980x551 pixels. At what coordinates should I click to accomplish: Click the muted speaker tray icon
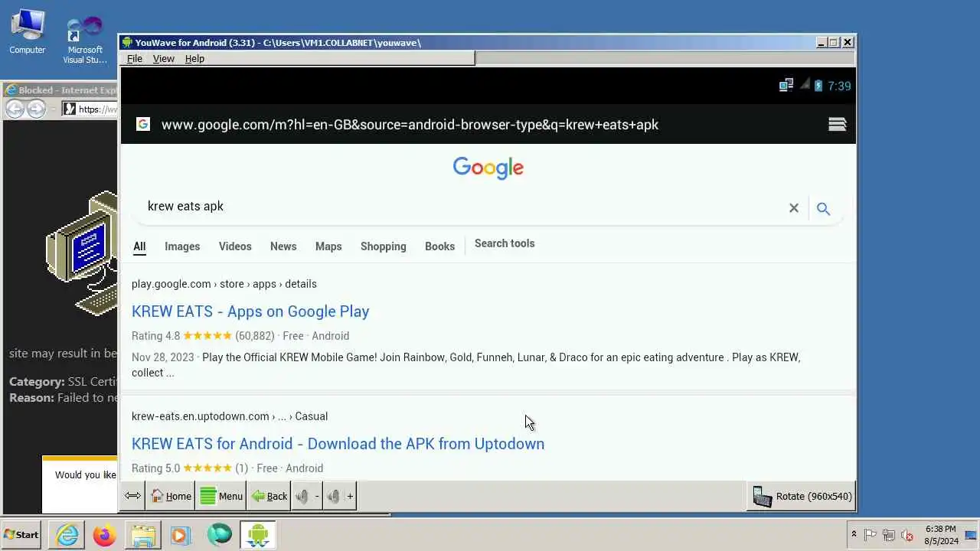(x=907, y=535)
